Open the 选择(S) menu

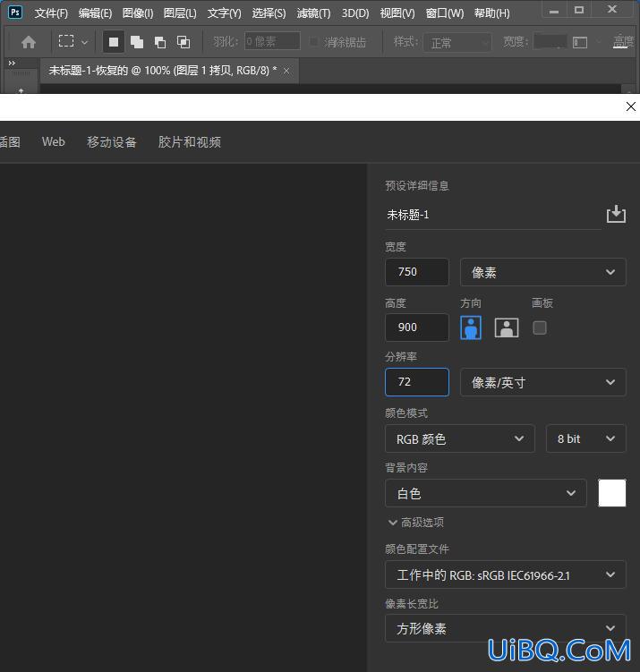269,13
